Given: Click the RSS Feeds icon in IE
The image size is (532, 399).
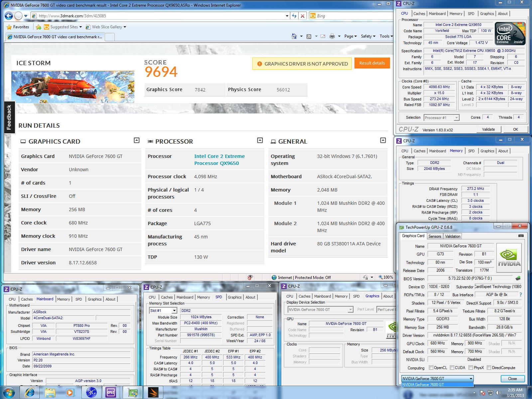Looking at the screenshot, I should click(x=309, y=36).
